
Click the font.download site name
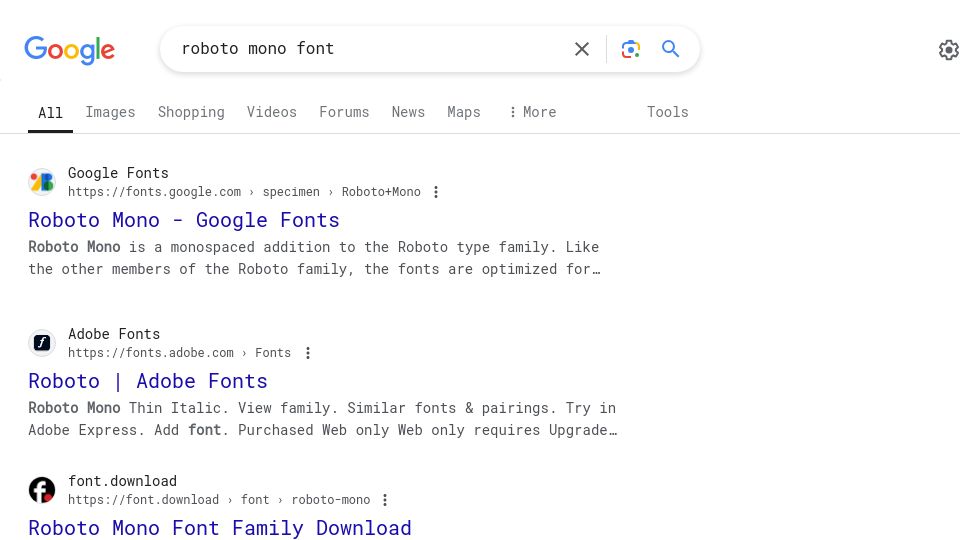point(122,481)
